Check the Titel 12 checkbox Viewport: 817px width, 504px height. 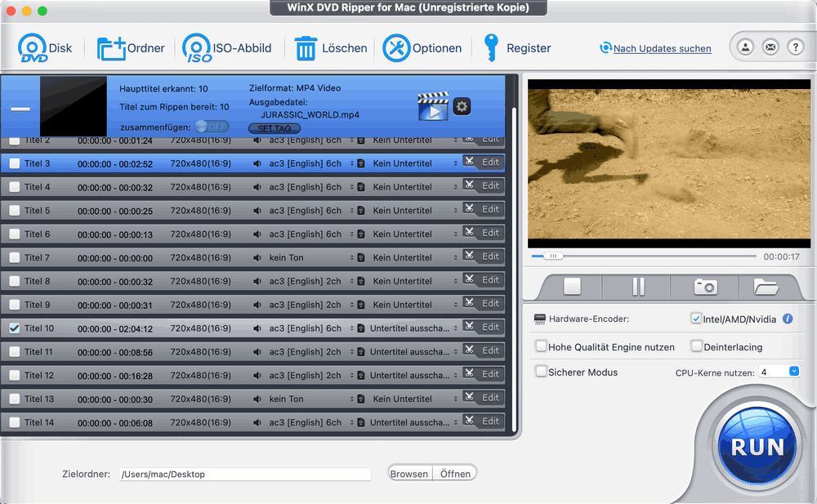(15, 375)
